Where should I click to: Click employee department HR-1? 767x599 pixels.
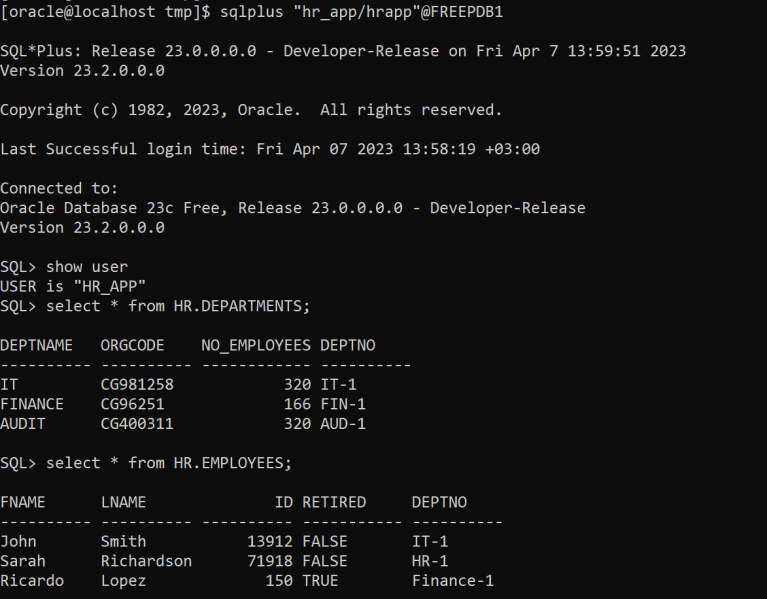click(x=430, y=561)
